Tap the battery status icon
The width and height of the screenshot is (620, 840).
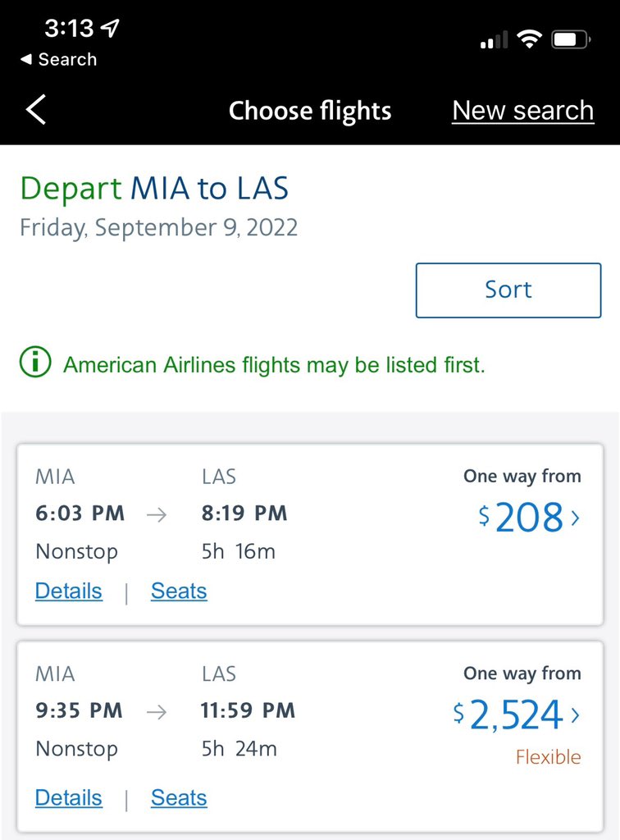click(571, 39)
